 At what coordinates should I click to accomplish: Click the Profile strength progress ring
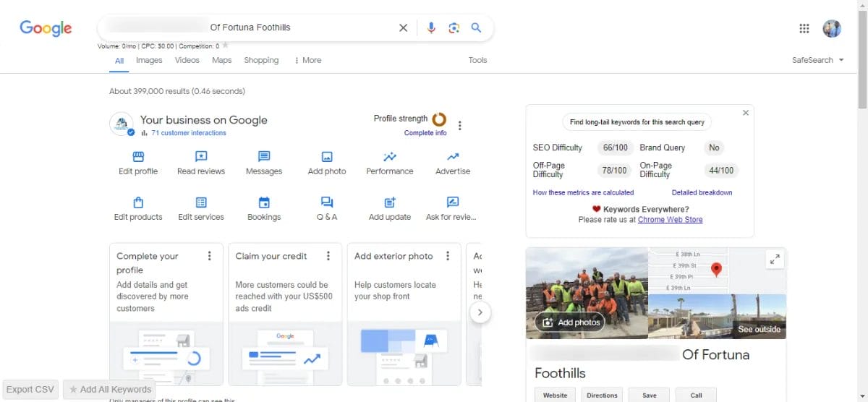[x=439, y=119]
